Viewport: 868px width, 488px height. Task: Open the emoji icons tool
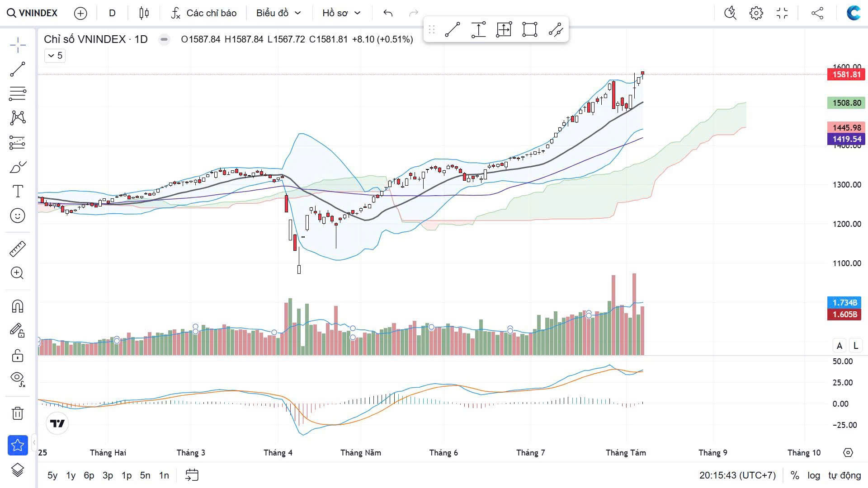pyautogui.click(x=18, y=216)
